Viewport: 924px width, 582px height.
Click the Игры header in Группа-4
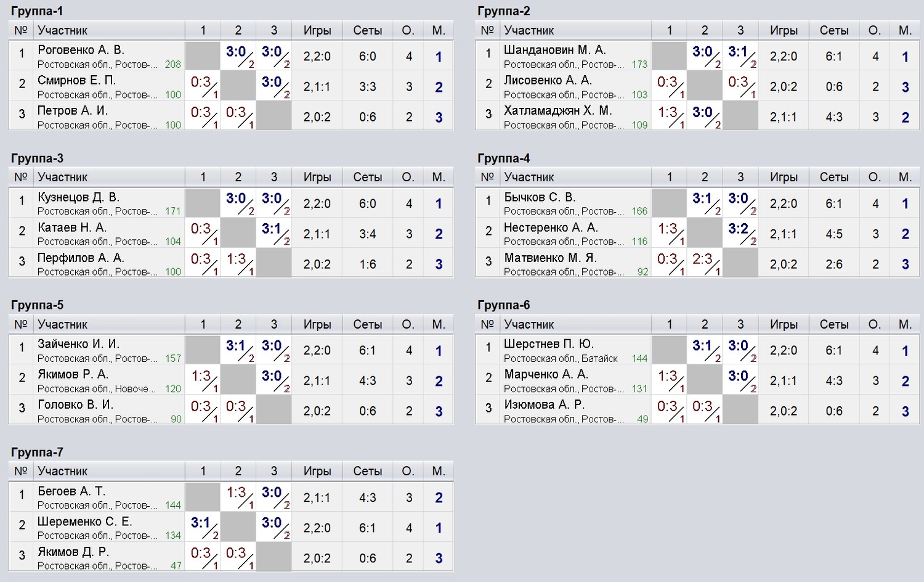tap(784, 178)
